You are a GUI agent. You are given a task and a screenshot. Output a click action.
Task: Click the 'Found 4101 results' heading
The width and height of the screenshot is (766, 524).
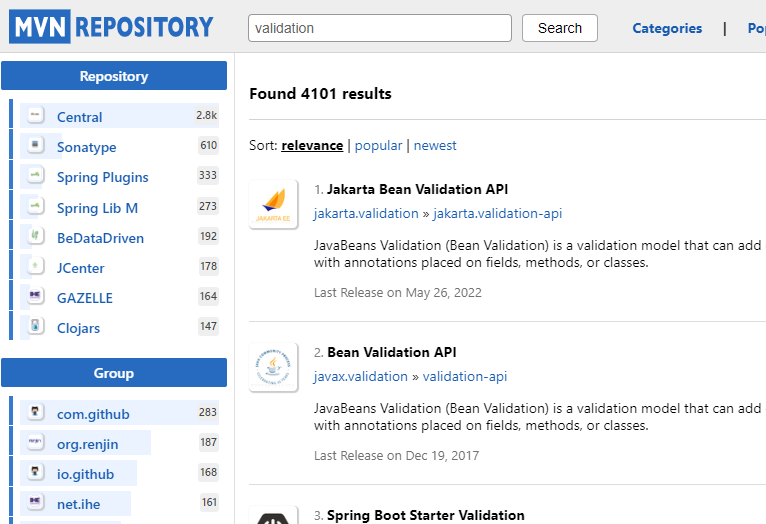tap(320, 93)
